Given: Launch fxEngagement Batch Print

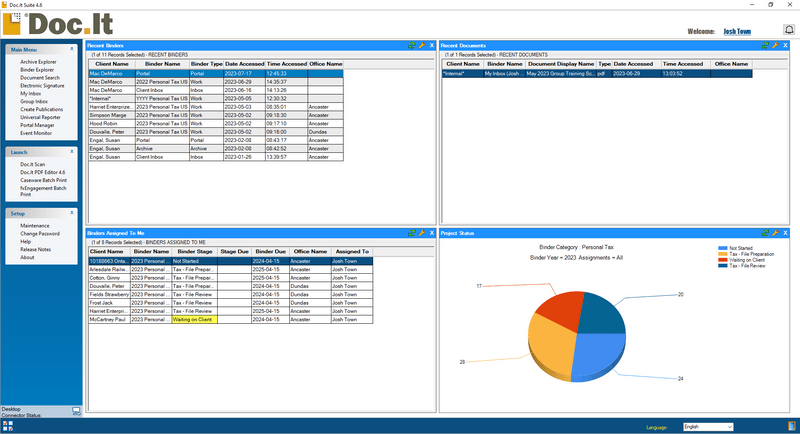Looking at the screenshot, I should pyautogui.click(x=43, y=191).
